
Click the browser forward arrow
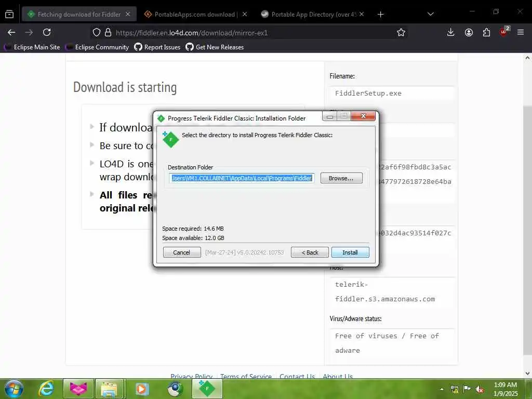29,33
